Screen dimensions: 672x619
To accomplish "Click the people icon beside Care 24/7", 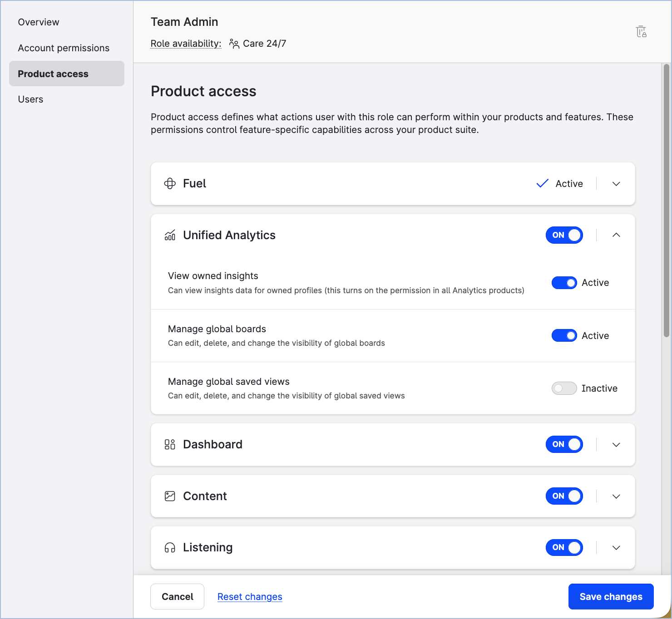I will 234,44.
